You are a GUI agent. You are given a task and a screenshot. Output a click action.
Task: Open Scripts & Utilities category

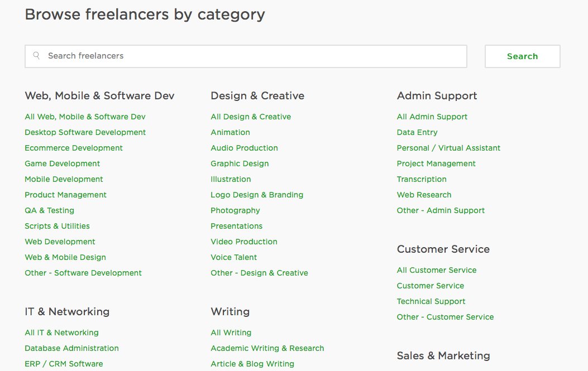point(57,226)
